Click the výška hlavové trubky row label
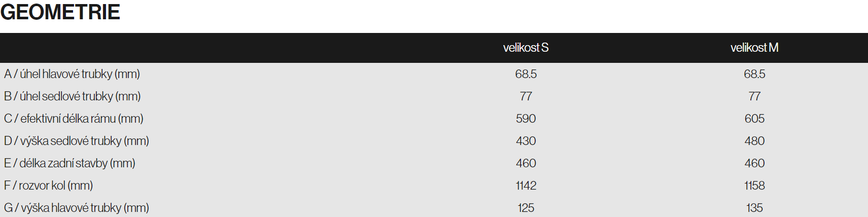 (77, 208)
